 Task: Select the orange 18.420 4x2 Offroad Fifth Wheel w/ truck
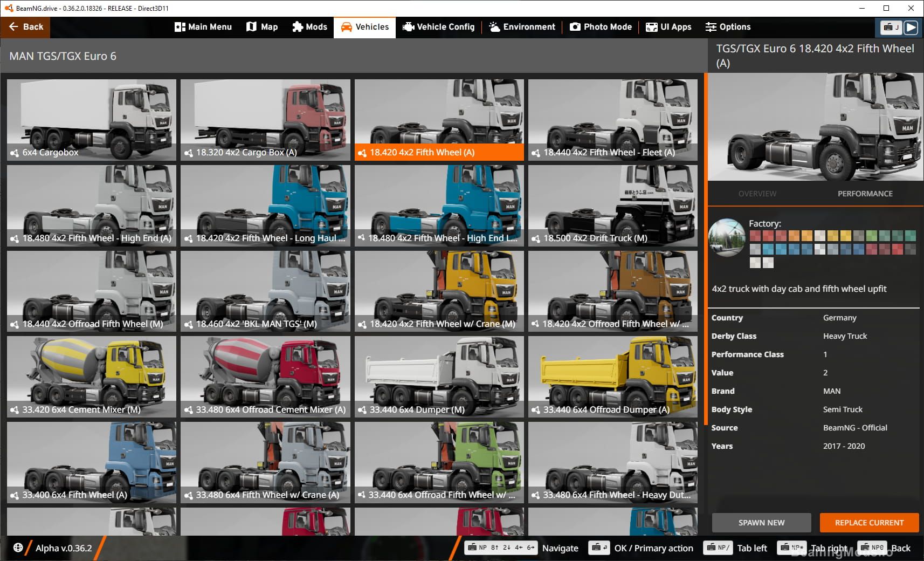tap(613, 291)
